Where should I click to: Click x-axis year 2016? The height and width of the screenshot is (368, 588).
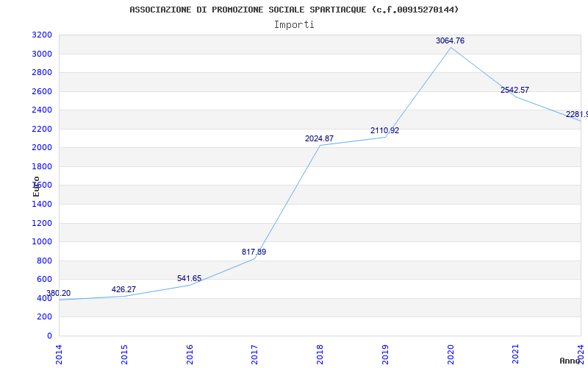click(190, 355)
